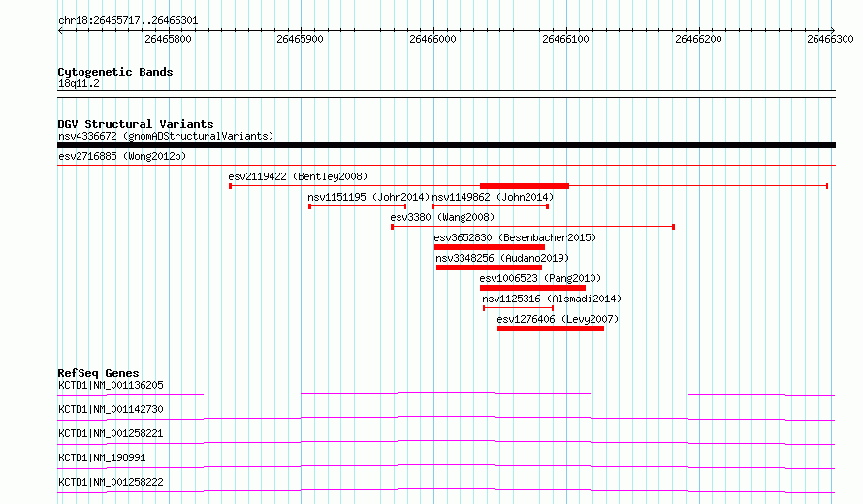The height and width of the screenshot is (504, 863).
Task: Open variant nsv1125316 (Alsmadi2014) label
Action: (552, 299)
